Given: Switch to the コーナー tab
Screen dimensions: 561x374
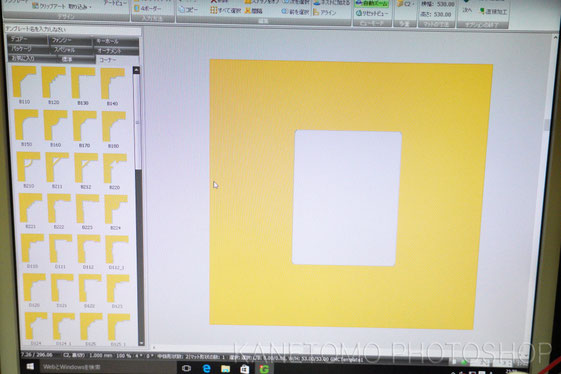Looking at the screenshot, I should [117, 60].
